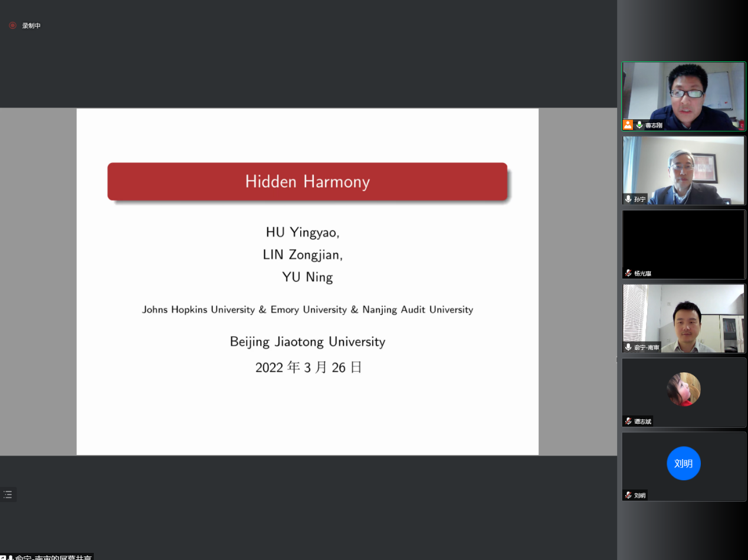Click the 杨光惠 name label

click(643, 273)
